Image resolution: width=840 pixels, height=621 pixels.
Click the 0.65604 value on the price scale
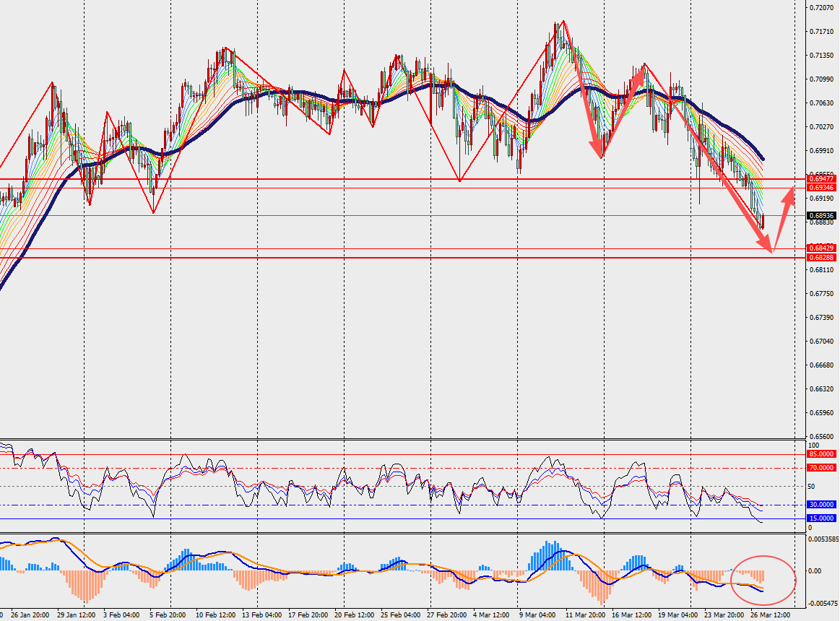tap(822, 437)
